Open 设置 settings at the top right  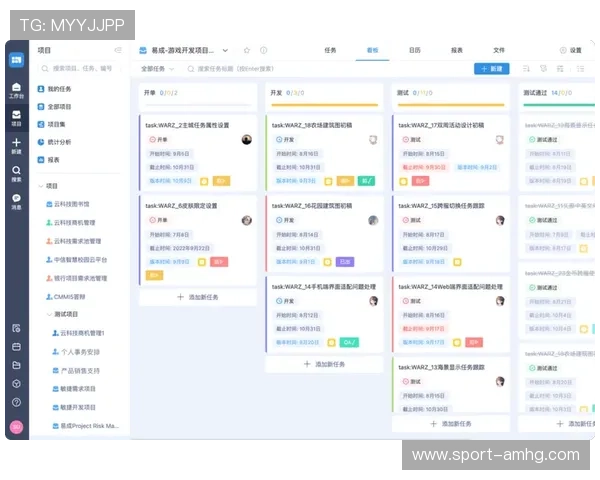tap(571, 50)
